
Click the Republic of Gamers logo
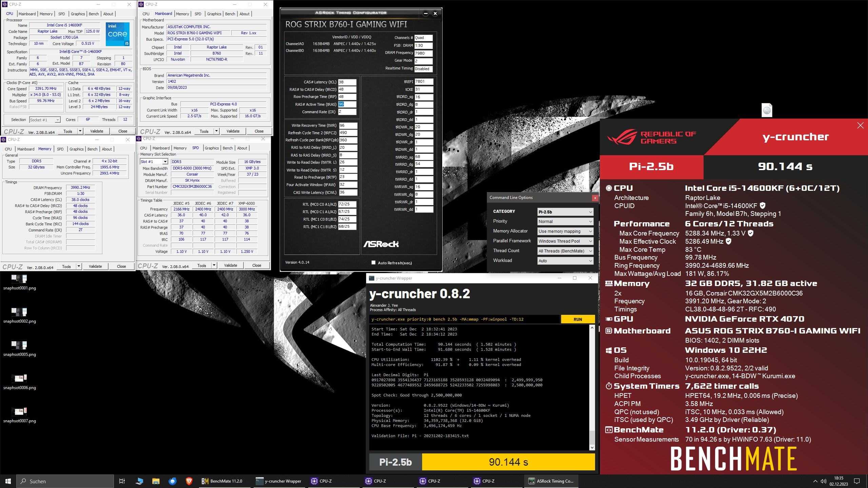(651, 137)
